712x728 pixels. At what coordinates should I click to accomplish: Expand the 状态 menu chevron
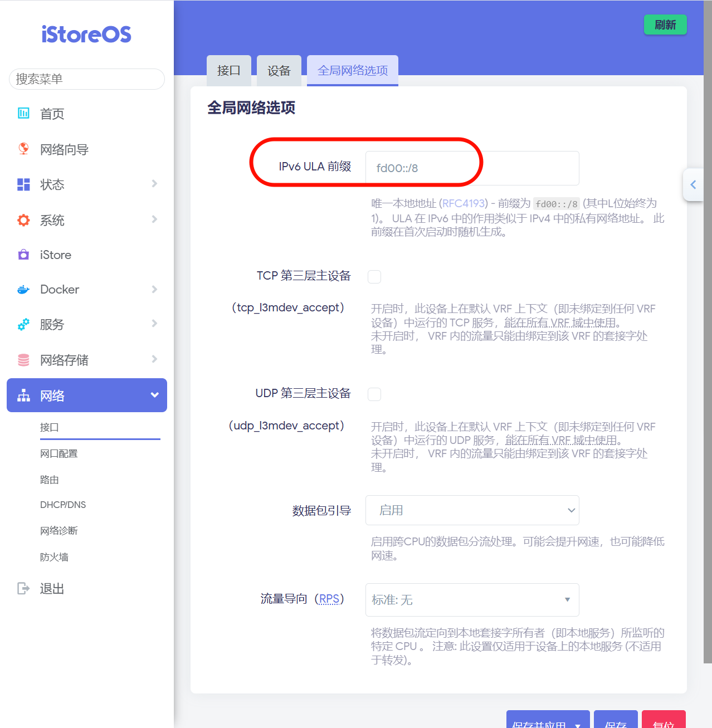(x=154, y=183)
